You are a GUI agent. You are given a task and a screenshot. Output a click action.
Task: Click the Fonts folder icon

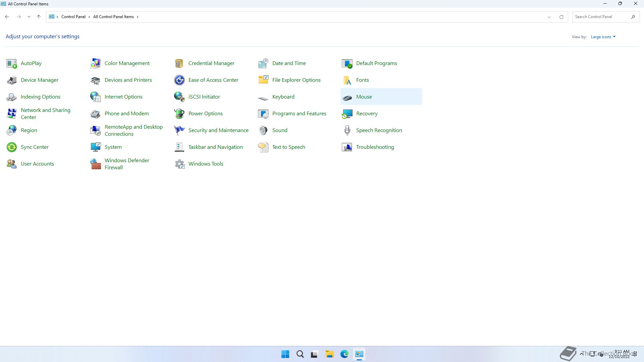point(347,80)
